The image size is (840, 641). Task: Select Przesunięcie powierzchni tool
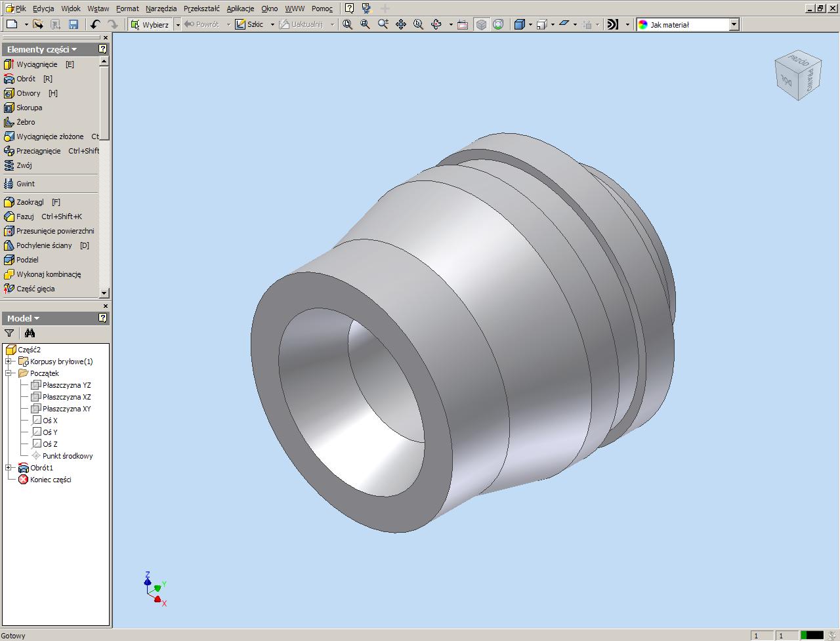click(49, 231)
